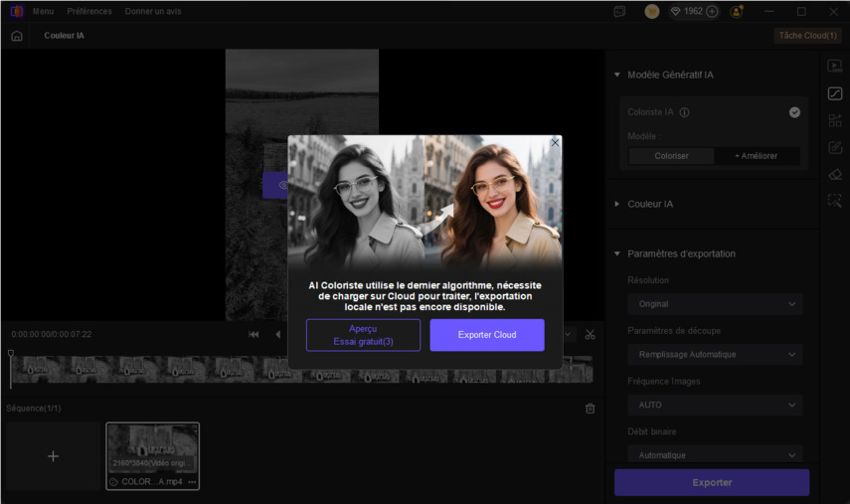Select the eraser tool in right sidebar
Screen dimensions: 850x504
[835, 174]
